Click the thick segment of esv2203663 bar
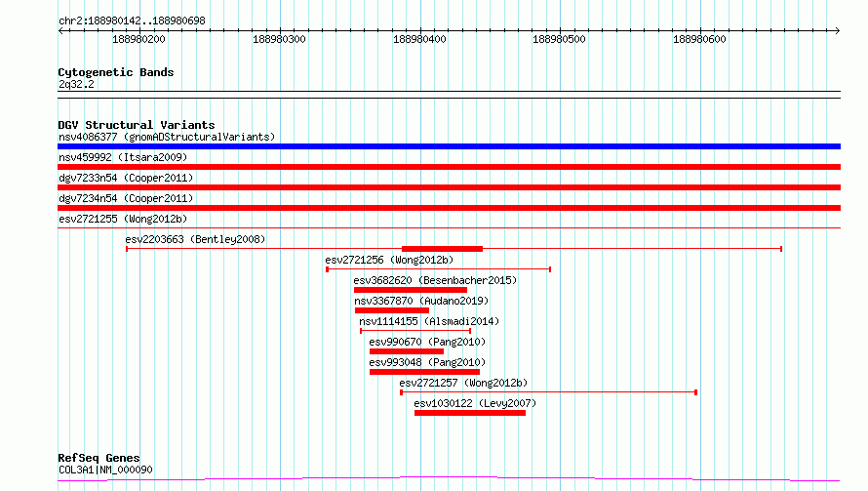Screen dimensions: 868x491 [443, 249]
